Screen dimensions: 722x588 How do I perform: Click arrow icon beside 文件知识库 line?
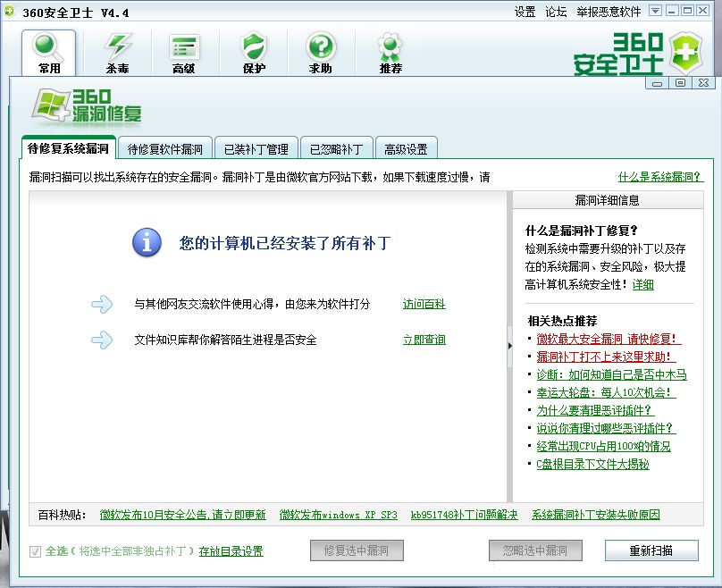pos(102,340)
